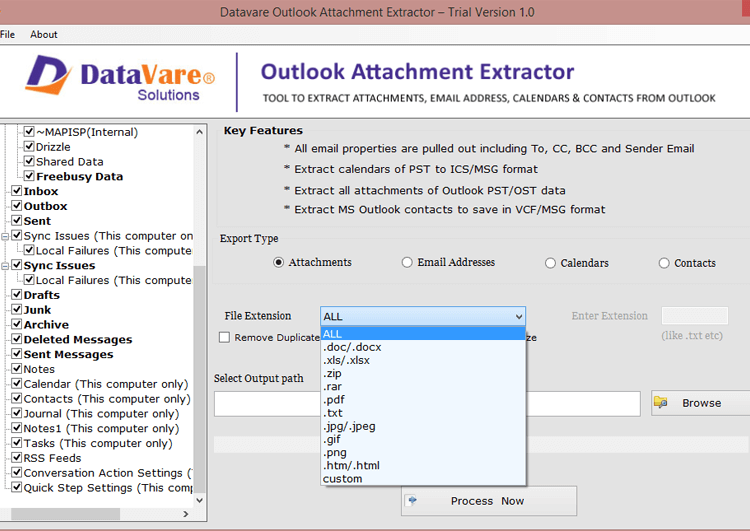750x531 pixels.
Task: Choose custom in the extension list
Action: click(x=423, y=478)
